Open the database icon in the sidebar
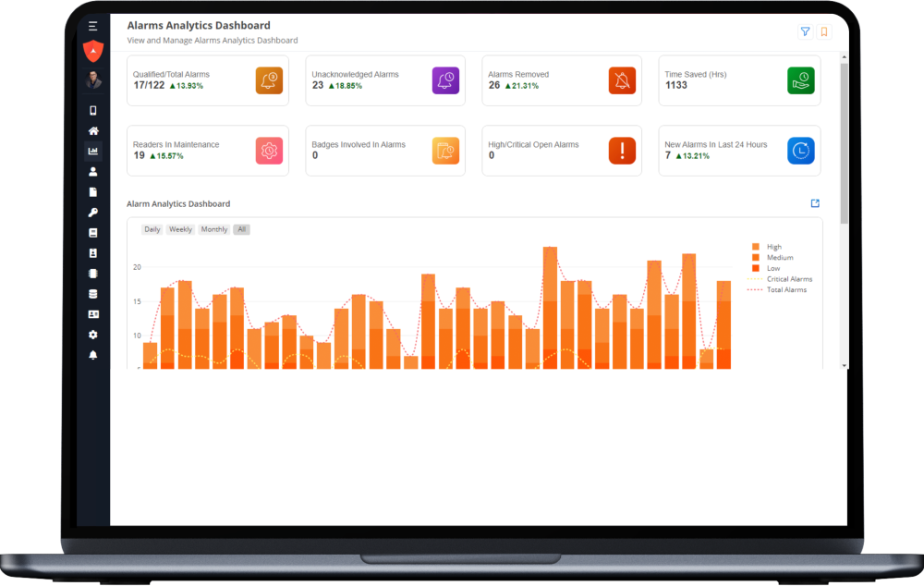924x586 pixels. pyautogui.click(x=92, y=293)
